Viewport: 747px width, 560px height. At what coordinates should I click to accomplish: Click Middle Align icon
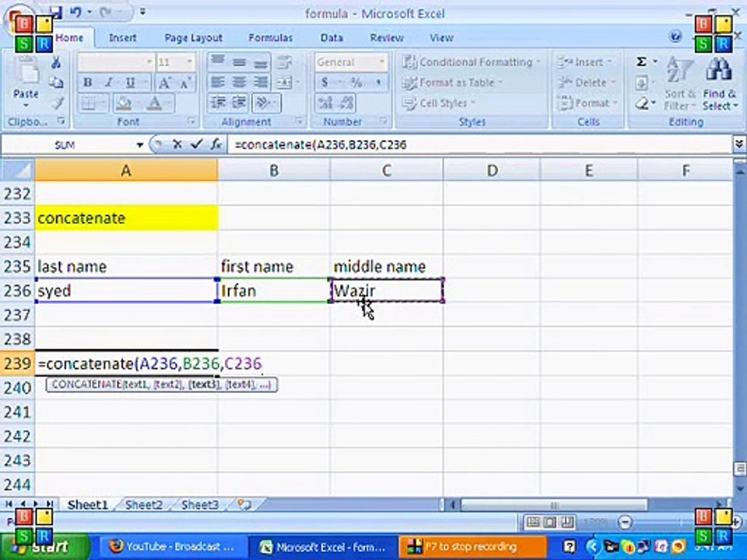coord(239,62)
